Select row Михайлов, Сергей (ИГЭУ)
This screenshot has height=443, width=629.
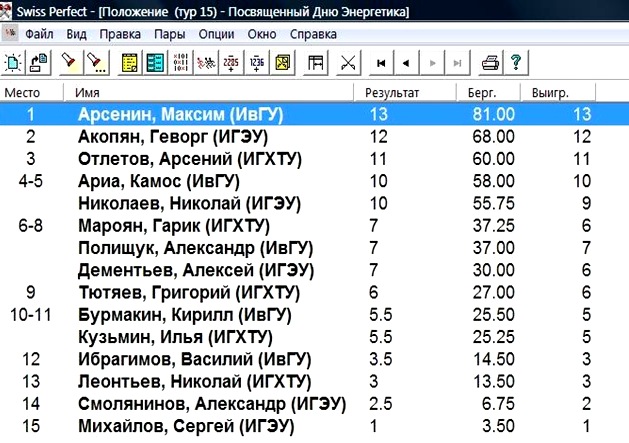314,426
